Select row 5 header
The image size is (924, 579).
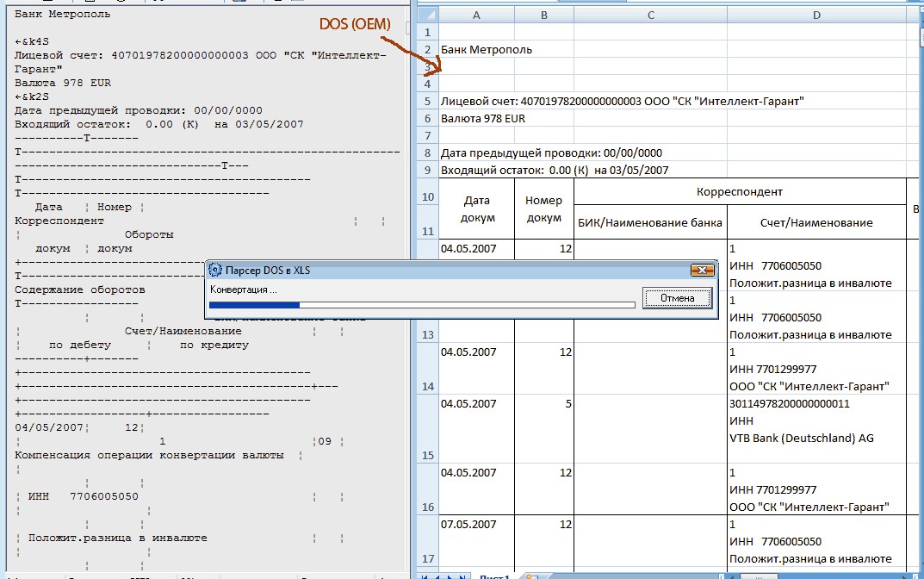click(428, 101)
